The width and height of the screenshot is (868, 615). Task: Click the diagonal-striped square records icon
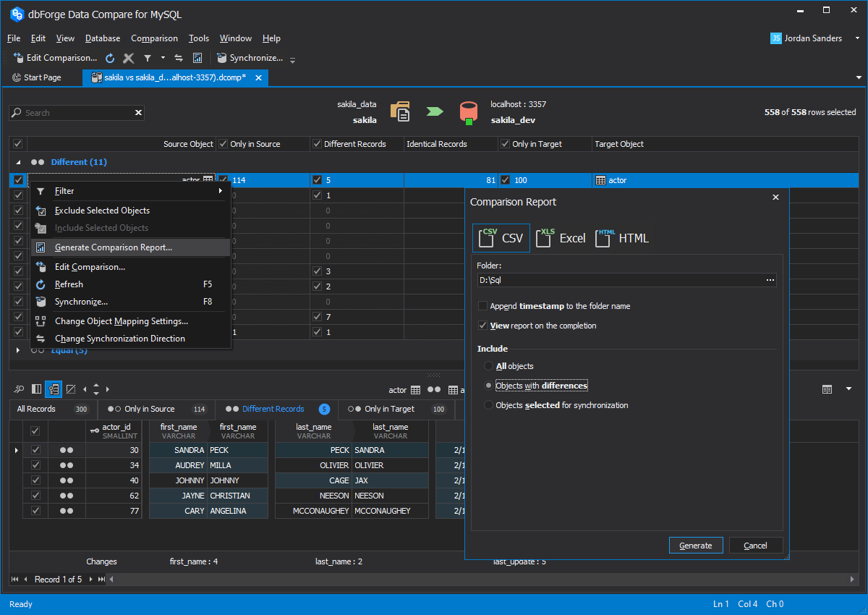(x=70, y=389)
